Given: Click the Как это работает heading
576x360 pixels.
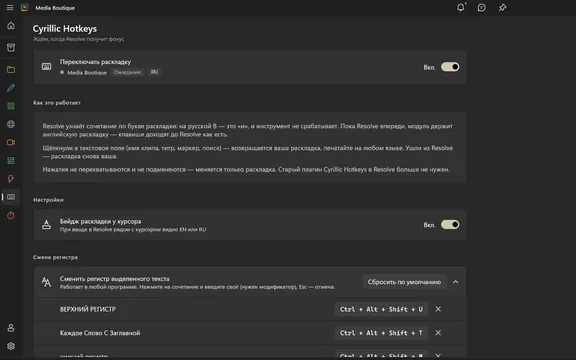Looking at the screenshot, I should point(57,103).
